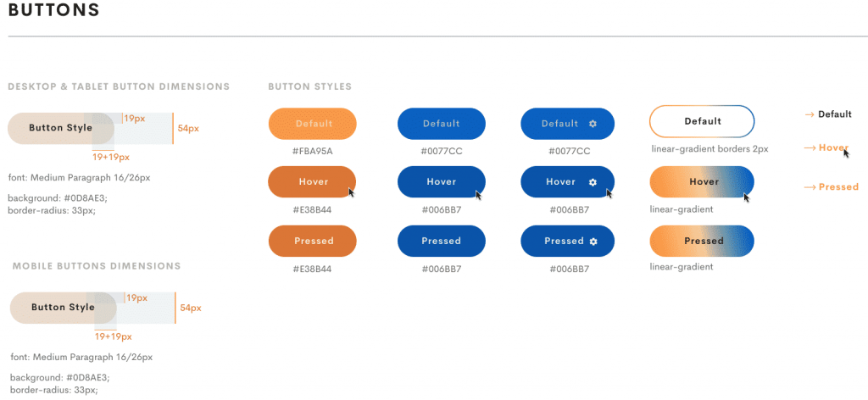The height and width of the screenshot is (400, 868).
Task: Click the mobile Button Style sample button
Action: coord(63,308)
